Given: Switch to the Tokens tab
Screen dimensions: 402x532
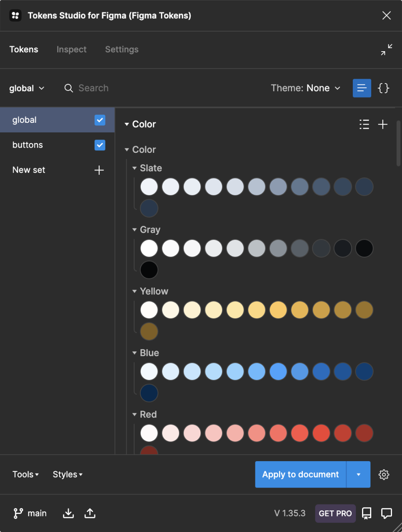Looking at the screenshot, I should point(24,50).
